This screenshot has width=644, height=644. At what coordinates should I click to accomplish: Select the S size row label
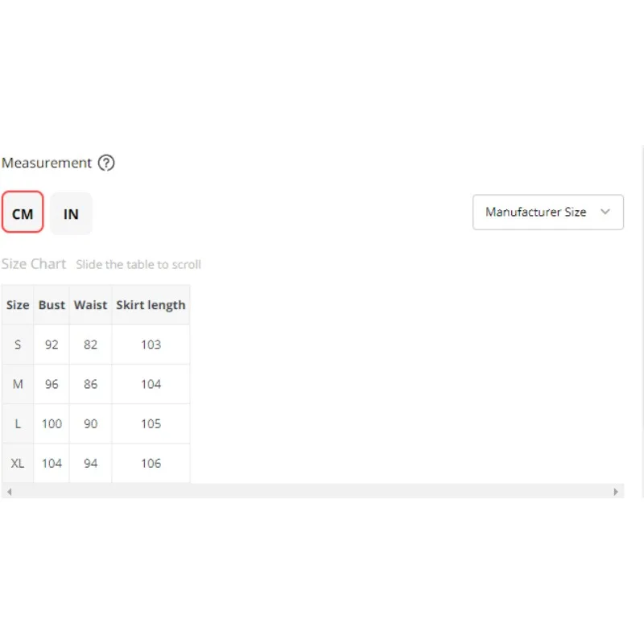(x=18, y=345)
